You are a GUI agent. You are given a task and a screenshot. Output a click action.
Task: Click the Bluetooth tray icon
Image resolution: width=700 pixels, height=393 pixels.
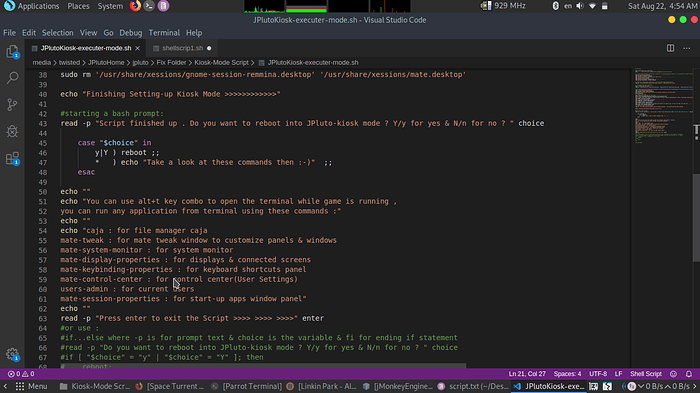click(x=555, y=6)
